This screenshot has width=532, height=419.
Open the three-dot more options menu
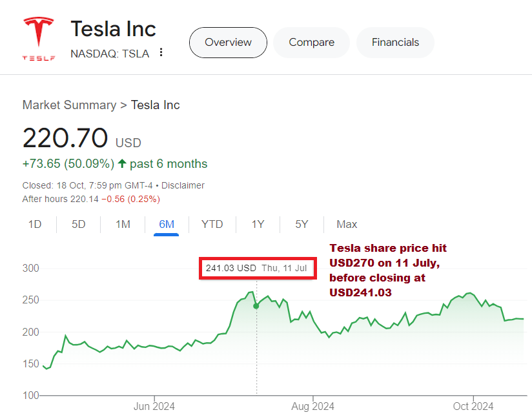161,53
